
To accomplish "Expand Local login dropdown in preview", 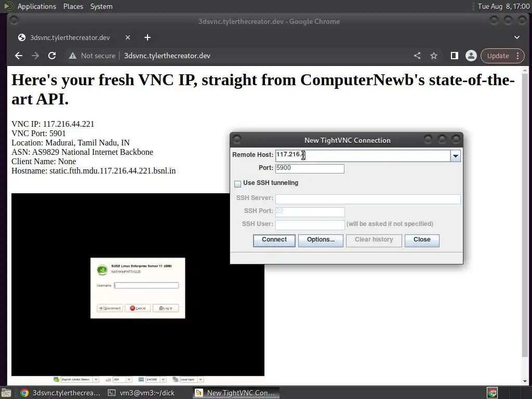I will tap(201, 379).
